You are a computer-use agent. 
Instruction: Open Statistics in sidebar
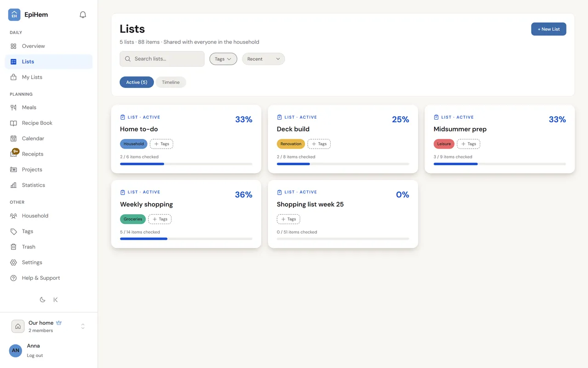click(49, 185)
